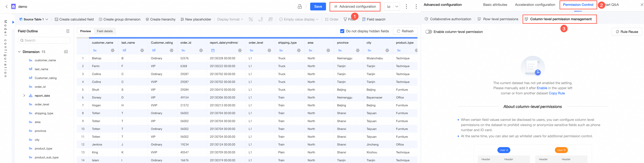This screenshot has height=163, width=644.
Task: Open Row-level permissions tab
Action: tap(497, 19)
